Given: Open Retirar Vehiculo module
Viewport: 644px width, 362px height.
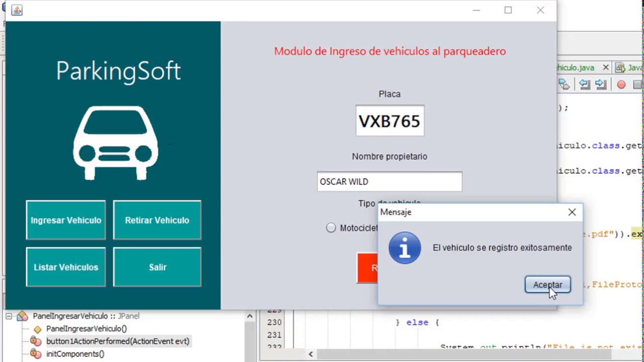Looking at the screenshot, I should (x=157, y=220).
